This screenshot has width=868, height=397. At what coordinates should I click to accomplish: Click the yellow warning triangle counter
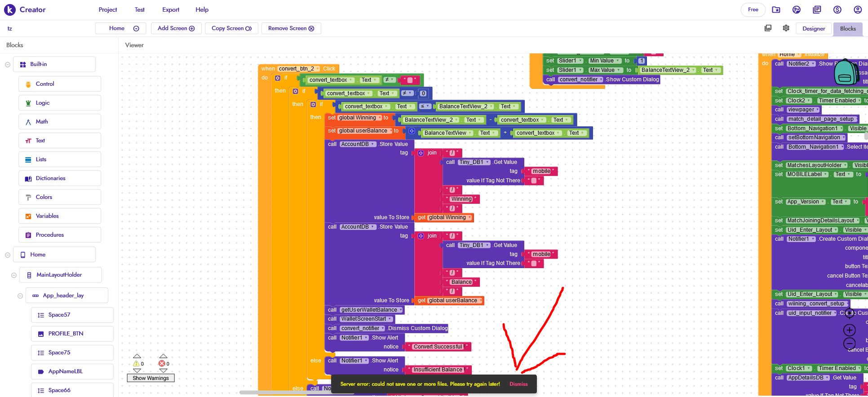(136, 364)
